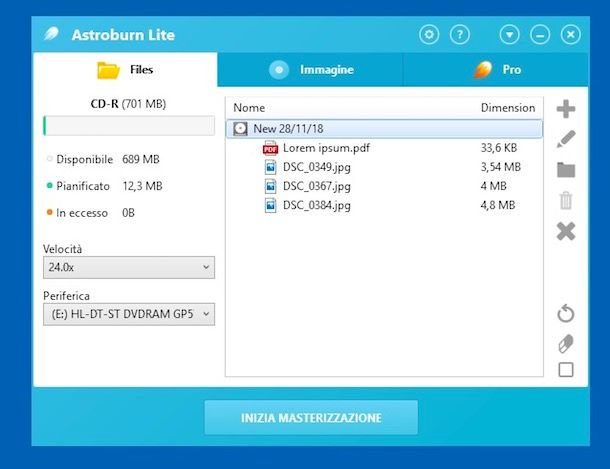The height and width of the screenshot is (469, 610).
Task: Click Pianificato 12,3 MB value
Action: point(142,186)
